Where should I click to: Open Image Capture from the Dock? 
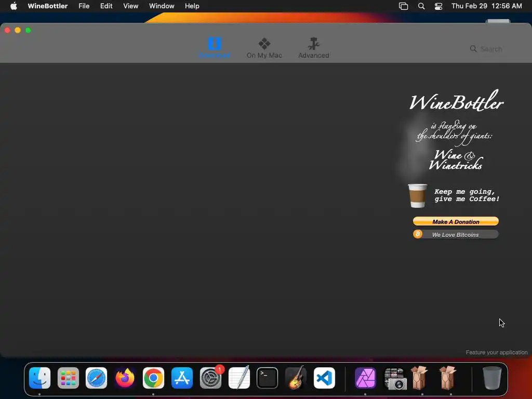(395, 379)
